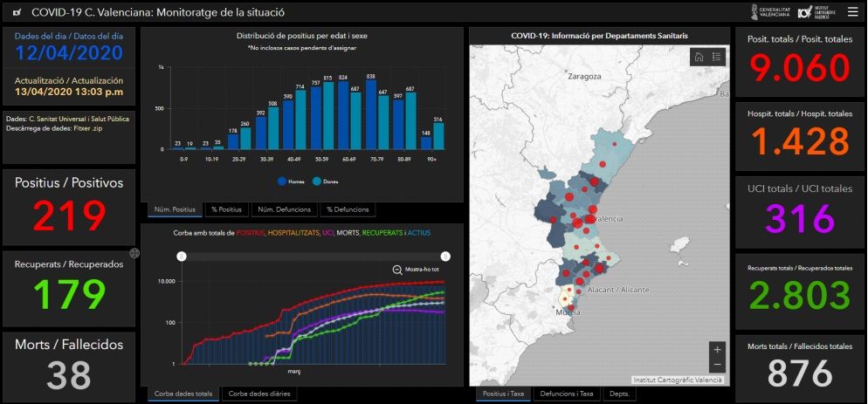Zoom in on the map with plus
868x404 pixels.
point(717,349)
